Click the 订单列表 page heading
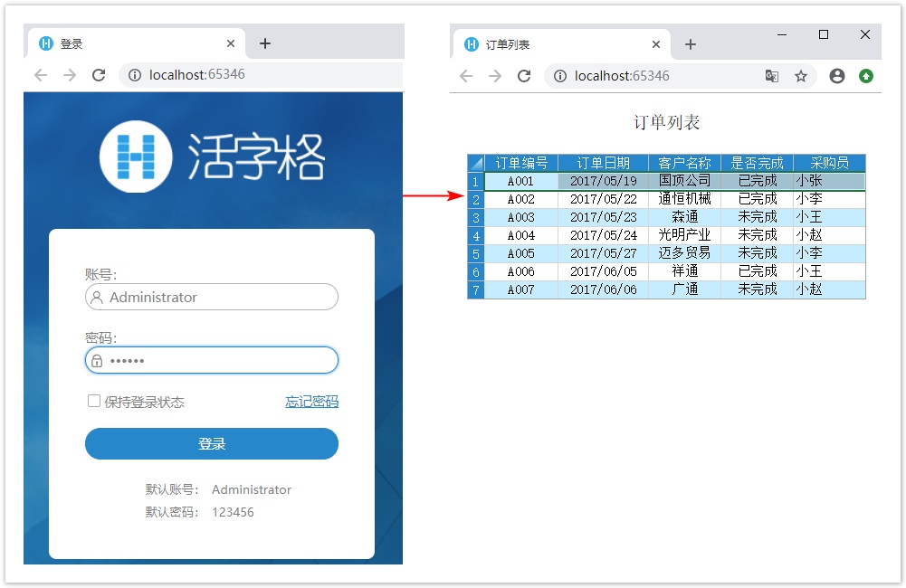This screenshot has height=588, width=906. click(666, 122)
